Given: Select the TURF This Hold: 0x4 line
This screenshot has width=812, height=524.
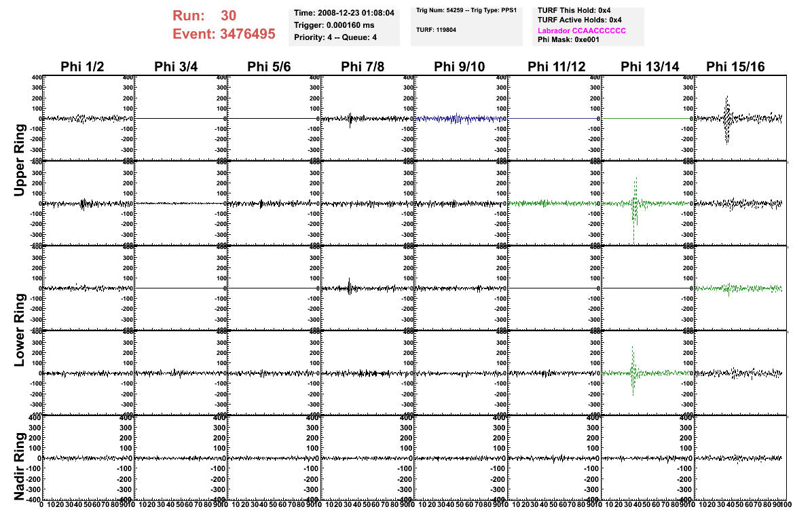Looking at the screenshot, I should (x=574, y=10).
